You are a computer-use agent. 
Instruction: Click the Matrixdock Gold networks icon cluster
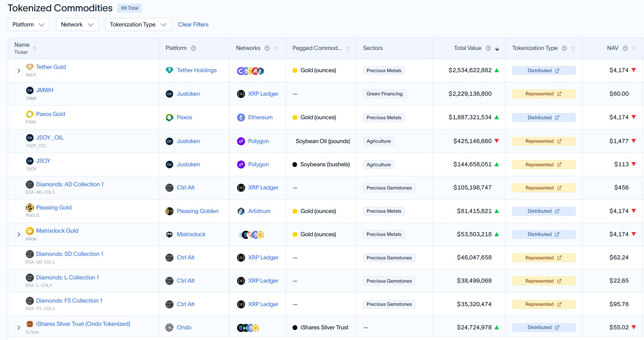click(x=251, y=235)
